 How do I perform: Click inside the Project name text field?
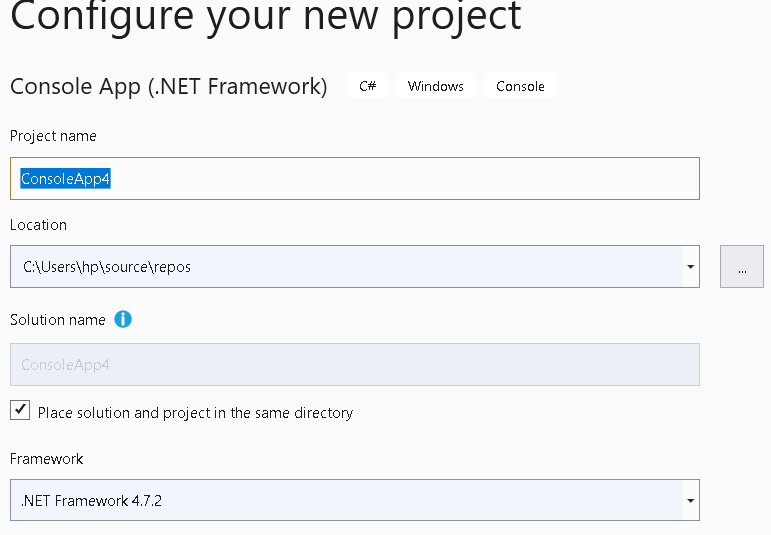click(x=355, y=178)
